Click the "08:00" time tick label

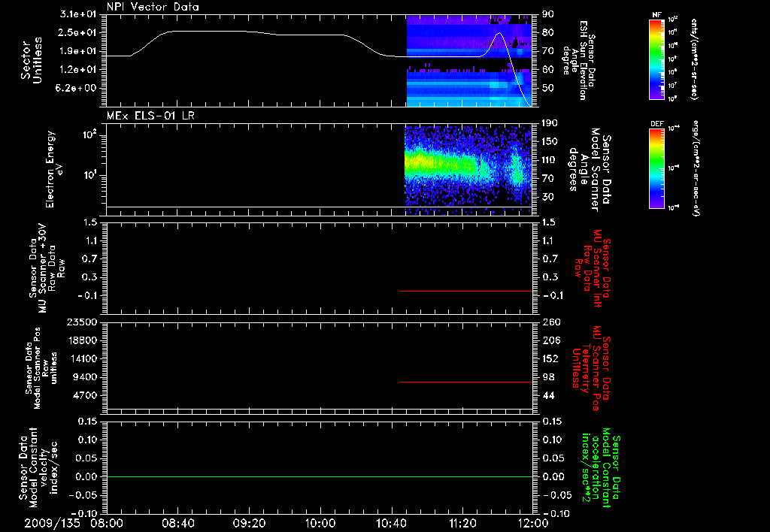(107, 523)
